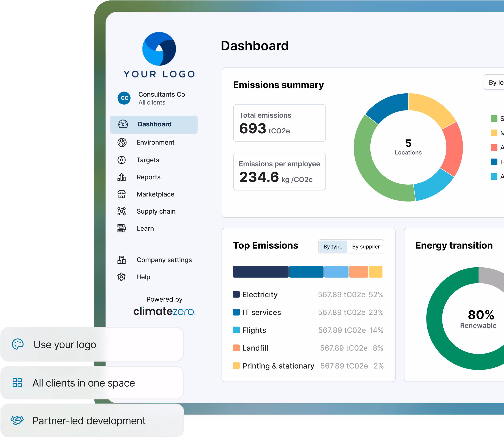This screenshot has height=437, width=504.
Task: Open the Company settings building icon
Action: pos(121,260)
